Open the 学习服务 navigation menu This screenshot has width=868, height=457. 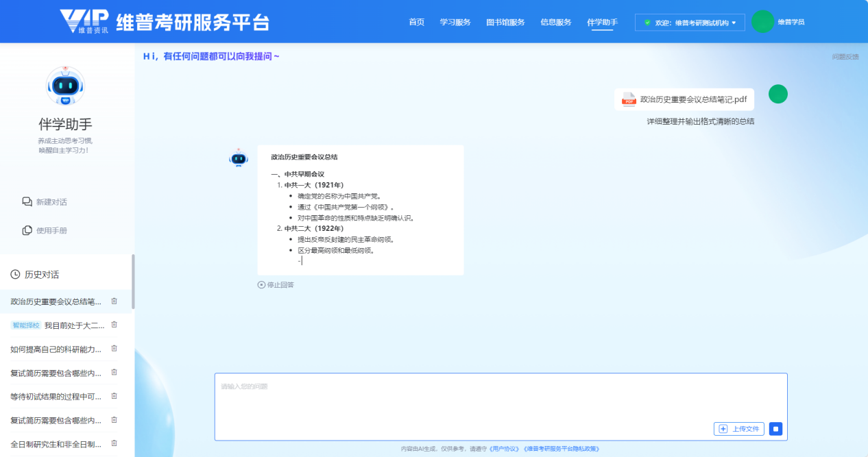pyautogui.click(x=455, y=23)
